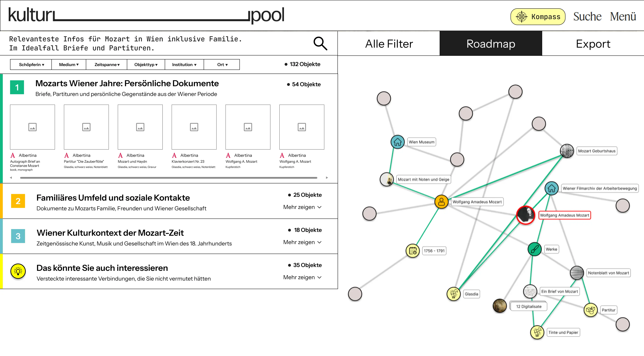644x356 pixels.
Task: Select the orange Wolfgang Amadeus Mozart person node
Action: coord(441,202)
